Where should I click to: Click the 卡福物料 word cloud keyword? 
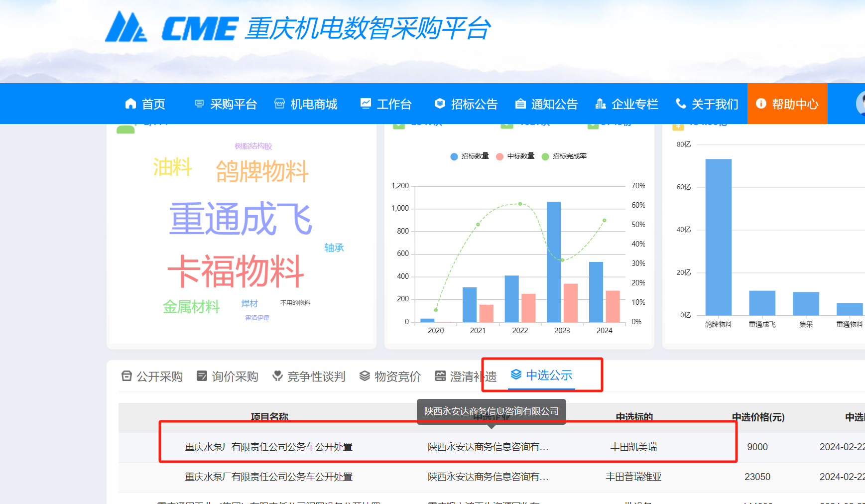[x=236, y=271]
